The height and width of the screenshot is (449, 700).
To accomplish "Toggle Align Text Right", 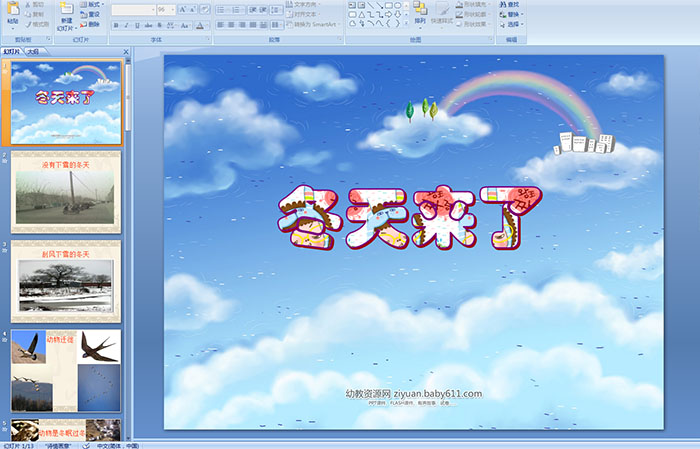I will (242, 25).
